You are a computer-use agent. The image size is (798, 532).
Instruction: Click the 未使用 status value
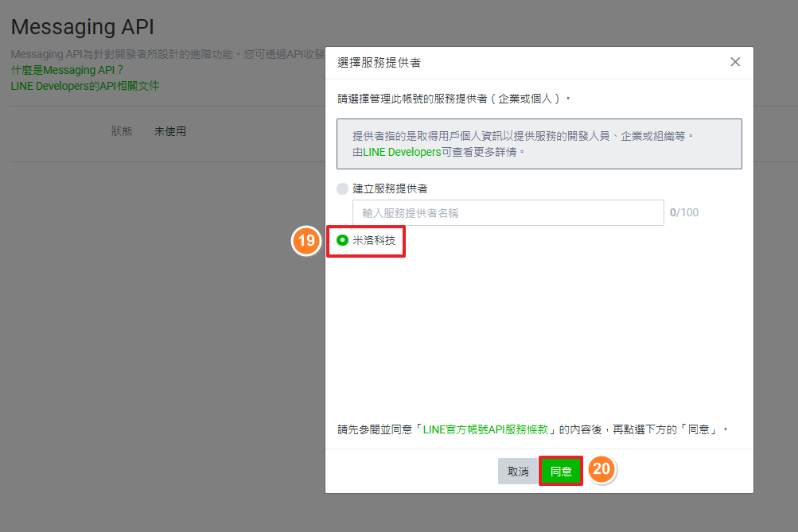pyautogui.click(x=170, y=131)
